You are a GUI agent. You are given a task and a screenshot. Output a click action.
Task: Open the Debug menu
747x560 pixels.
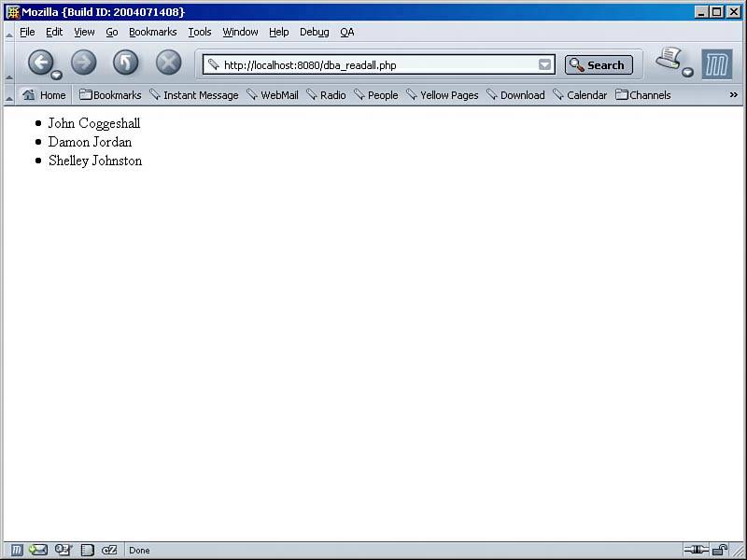point(314,32)
